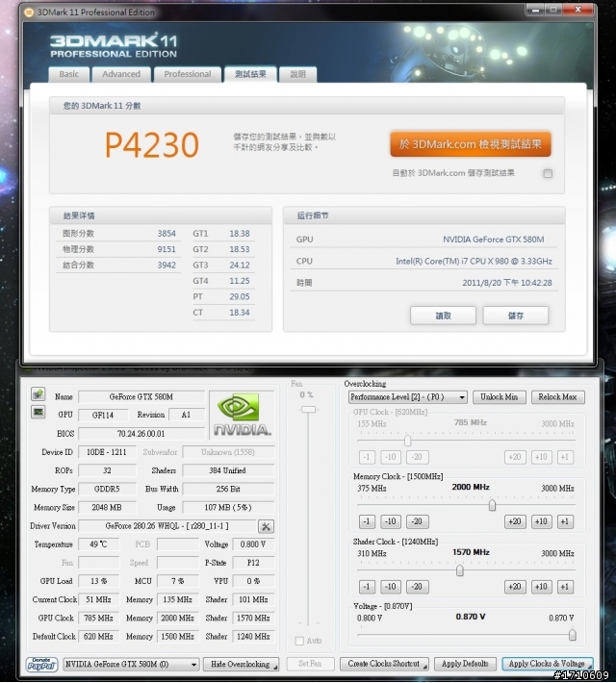Click Memory Clock -20 button
Screen dimensions: 616x683
tap(417, 521)
